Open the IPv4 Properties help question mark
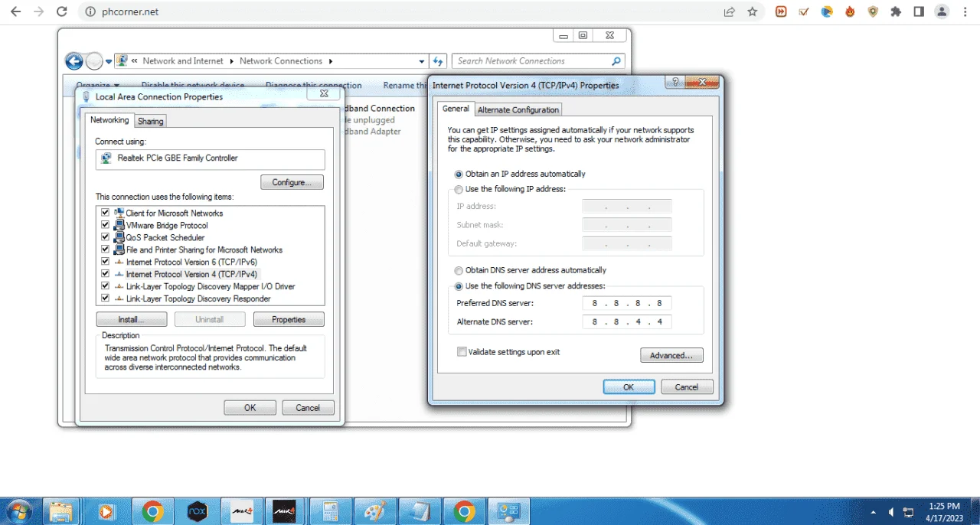 (675, 81)
